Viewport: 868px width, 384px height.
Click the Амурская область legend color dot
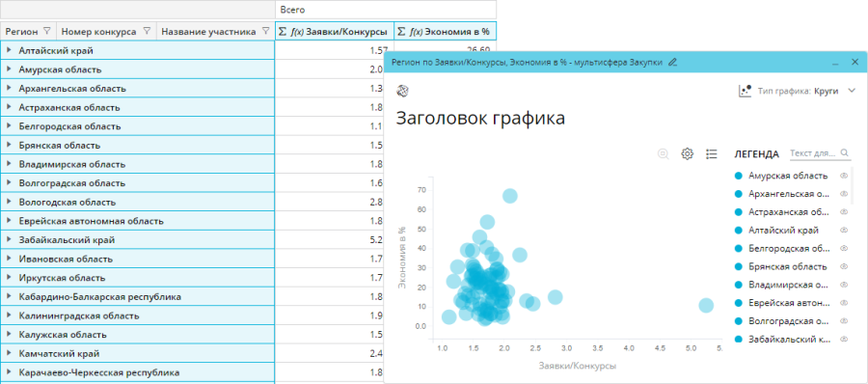738,176
